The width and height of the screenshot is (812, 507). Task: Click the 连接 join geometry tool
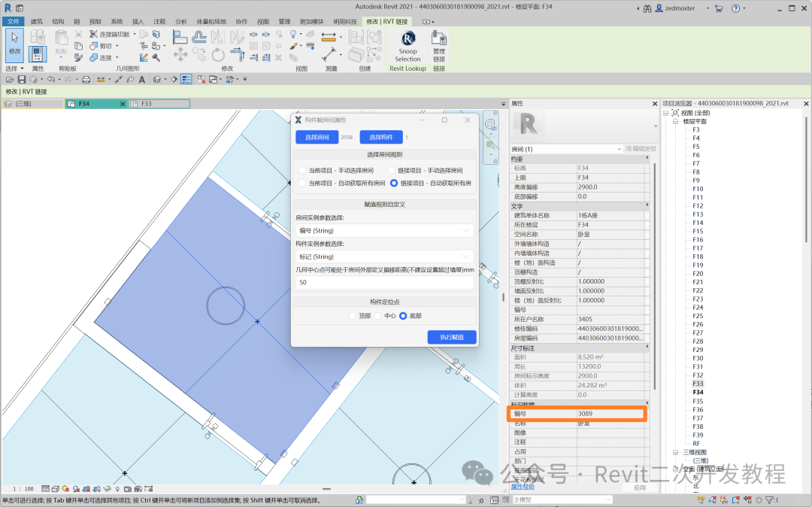click(x=101, y=57)
